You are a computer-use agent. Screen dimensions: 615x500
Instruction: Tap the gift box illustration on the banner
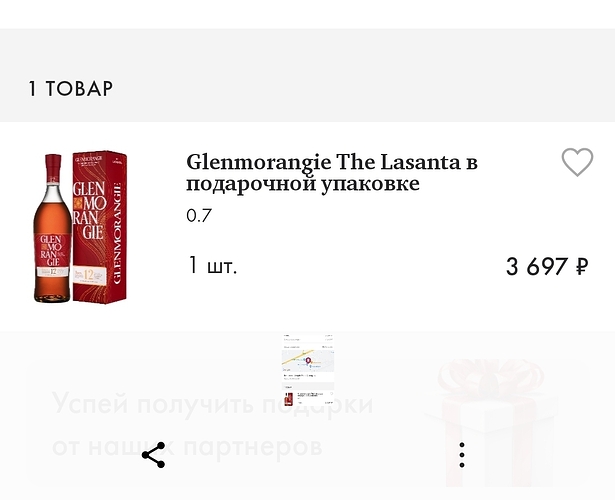492,422
